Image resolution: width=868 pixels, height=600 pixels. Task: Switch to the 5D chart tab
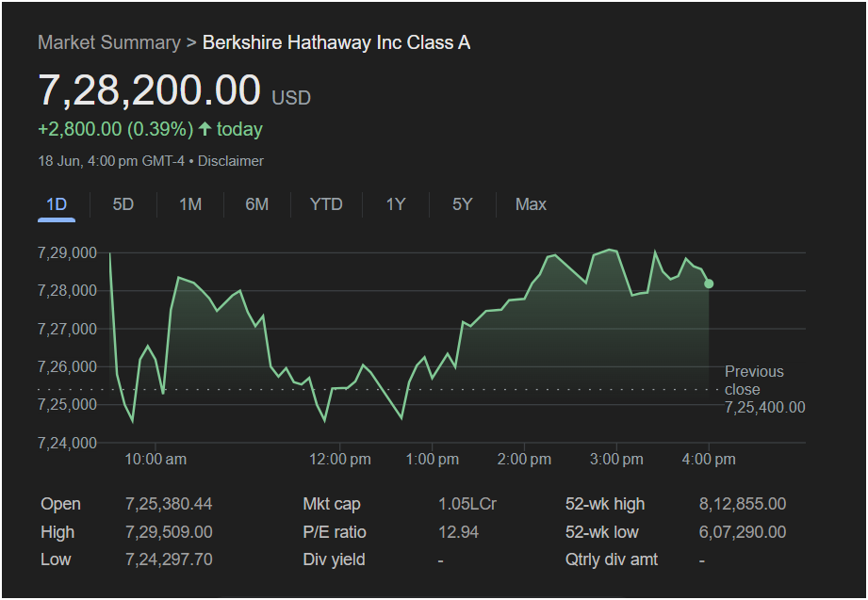click(123, 204)
